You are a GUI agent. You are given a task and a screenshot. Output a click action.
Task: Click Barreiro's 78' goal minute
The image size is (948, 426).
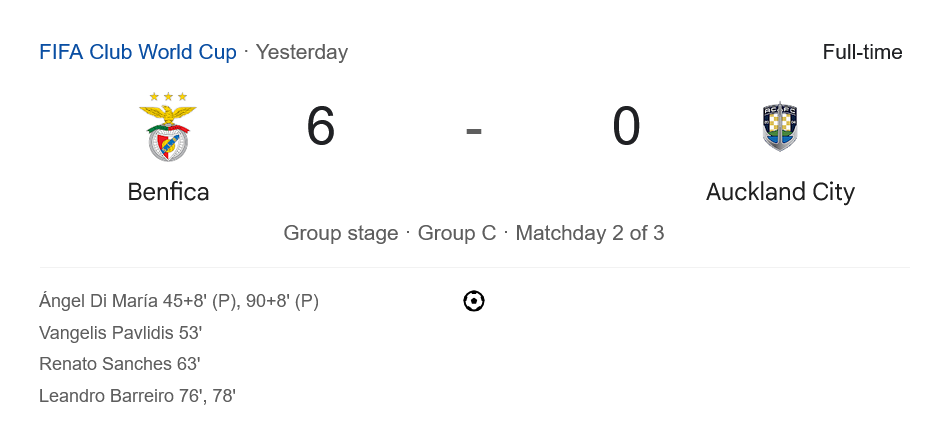[x=223, y=396]
